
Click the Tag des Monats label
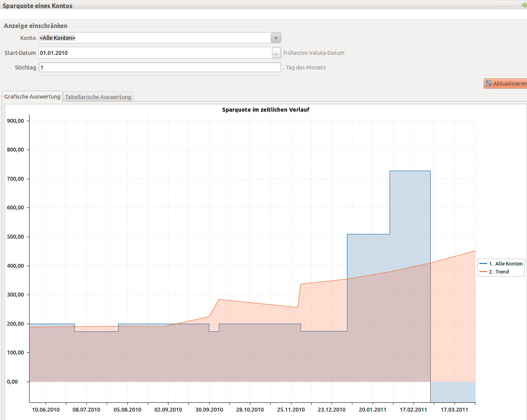306,68
